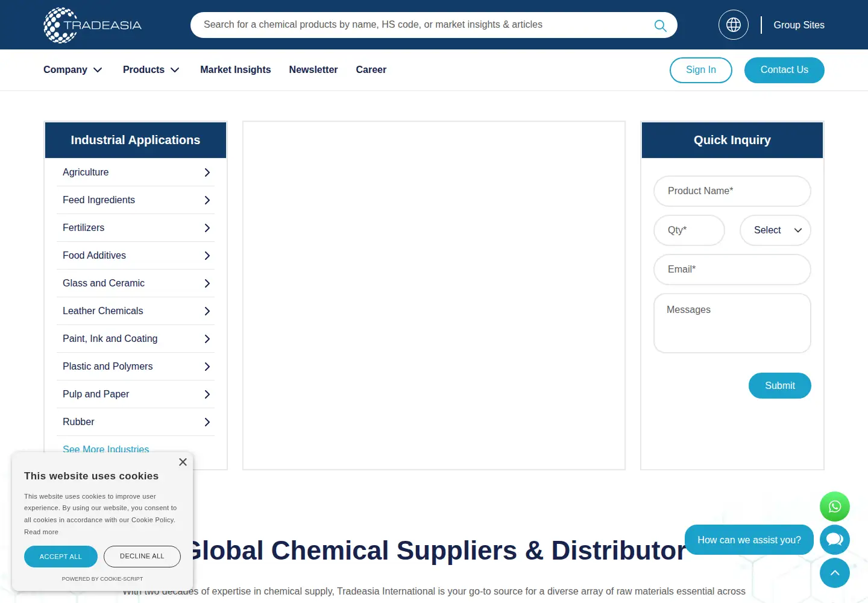The width and height of the screenshot is (868, 603).
Task: Open the WhatsApp chat icon
Action: (x=835, y=507)
